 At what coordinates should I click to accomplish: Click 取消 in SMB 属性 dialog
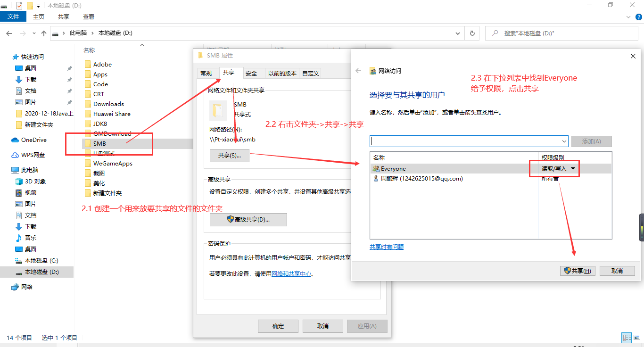tap(322, 326)
